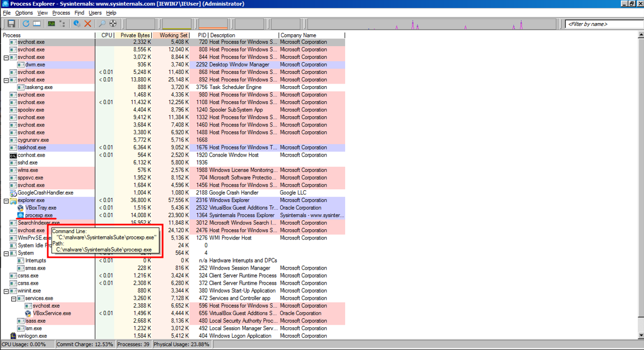This screenshot has height=350, width=644.
Task: Select the Interrupts row under System
Action: click(x=173, y=260)
